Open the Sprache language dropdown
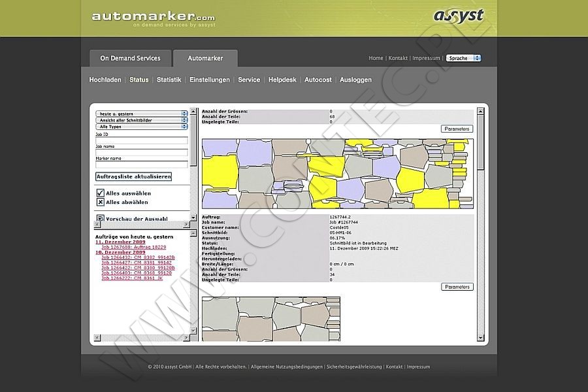This screenshot has height=392, width=588. pyautogui.click(x=463, y=58)
